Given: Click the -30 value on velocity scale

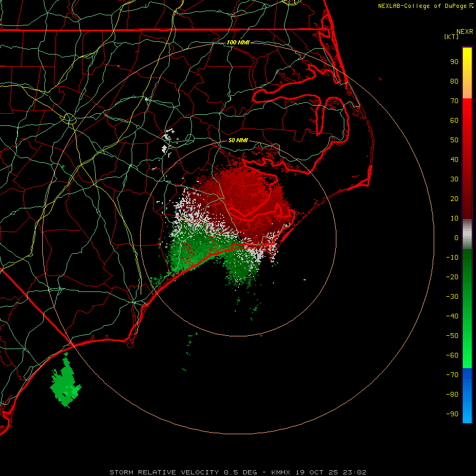Looking at the screenshot, I should click(452, 297).
